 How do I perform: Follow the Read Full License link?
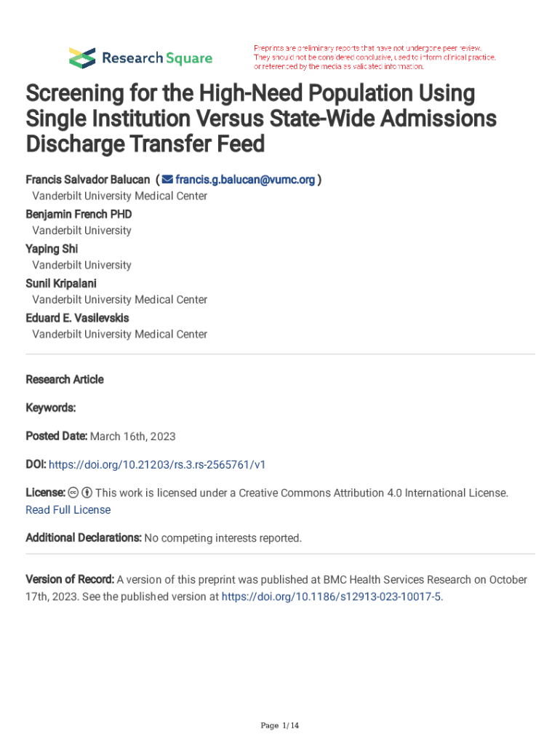[x=68, y=510]
